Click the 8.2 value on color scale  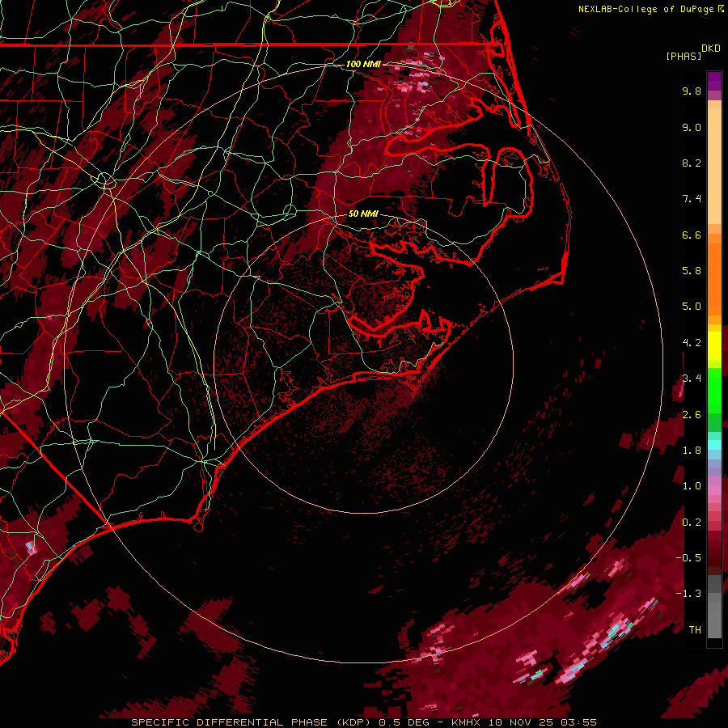coord(692,163)
